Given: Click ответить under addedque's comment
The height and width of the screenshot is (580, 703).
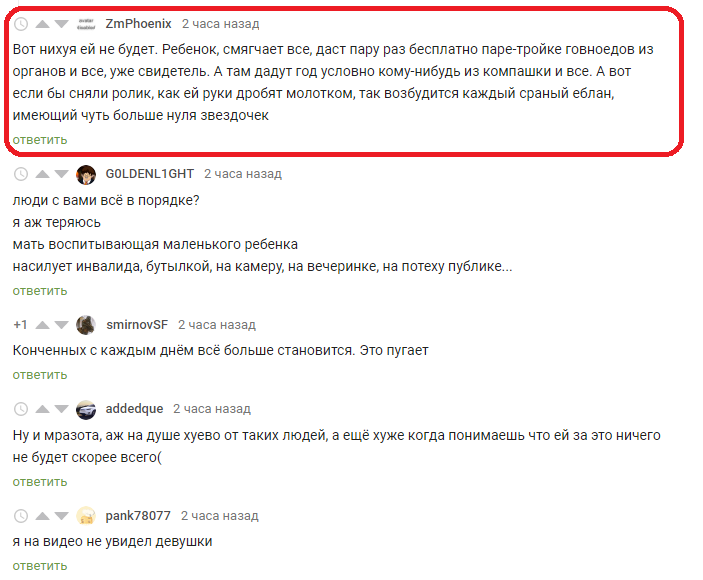Looking at the screenshot, I should pyautogui.click(x=40, y=482).
